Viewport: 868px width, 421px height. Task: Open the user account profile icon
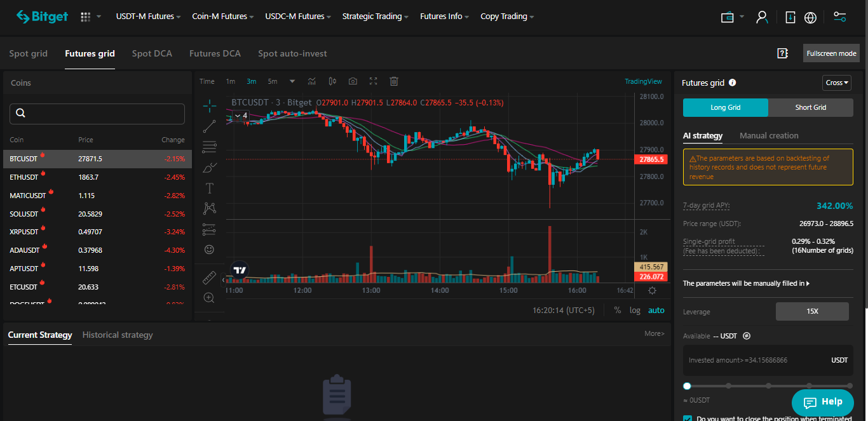click(762, 17)
